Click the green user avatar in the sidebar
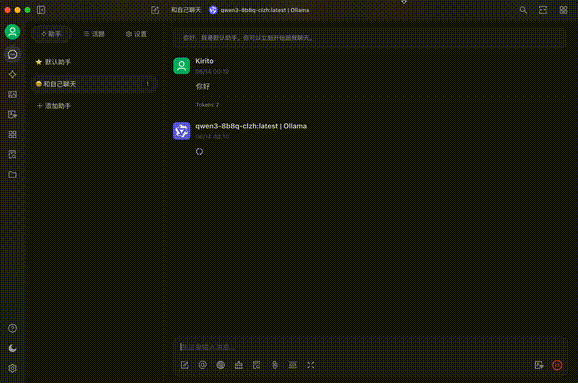 coord(12,32)
